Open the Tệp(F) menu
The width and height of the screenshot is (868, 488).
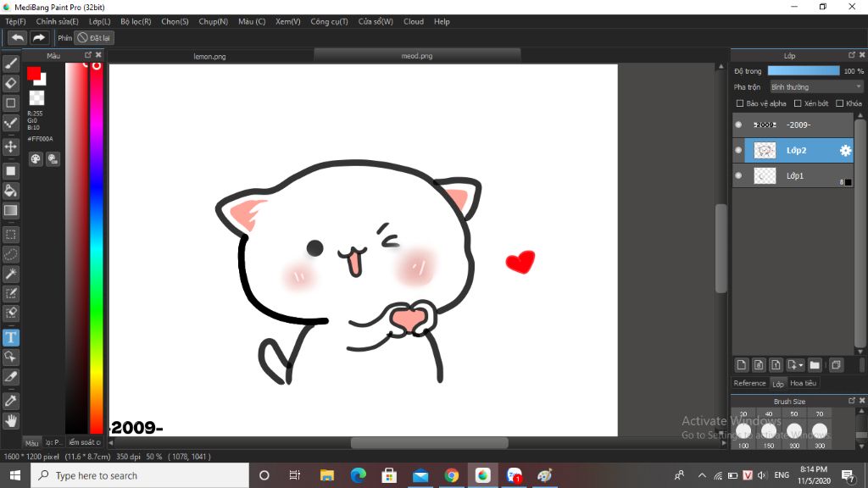(x=15, y=21)
